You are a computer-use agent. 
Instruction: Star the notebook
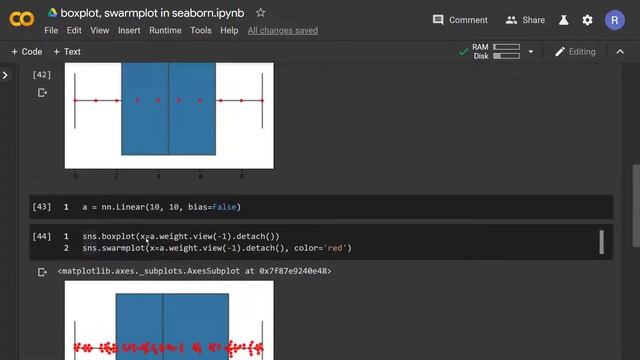point(260,13)
